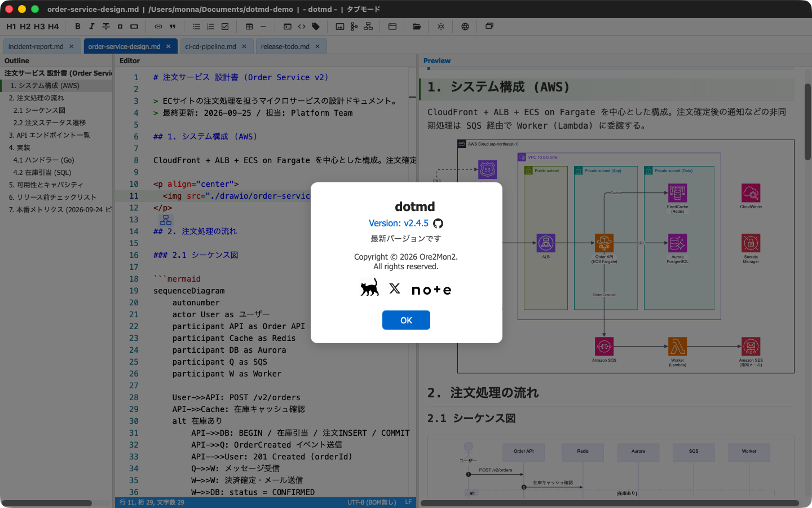Click Version: v2.4.5 link

pyautogui.click(x=399, y=224)
